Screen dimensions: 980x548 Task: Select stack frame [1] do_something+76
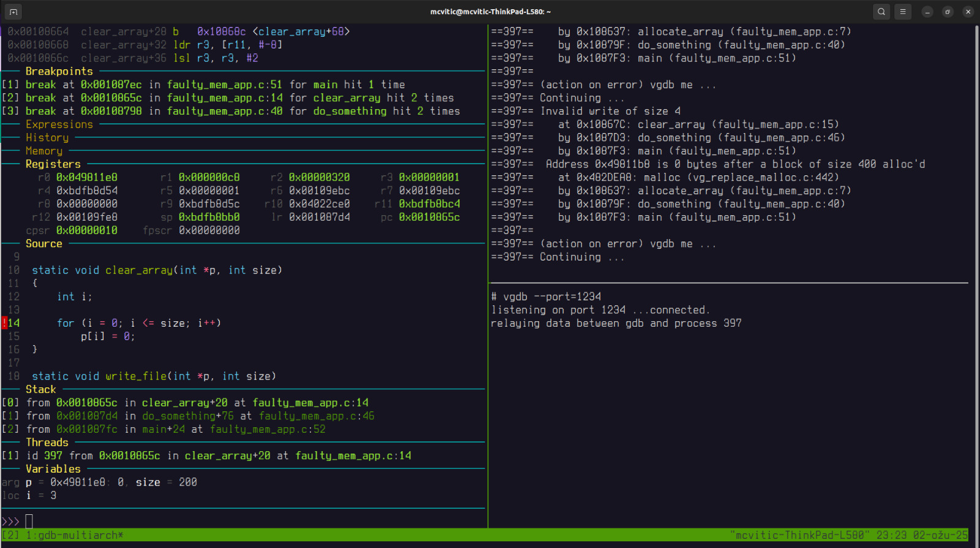[x=187, y=416]
